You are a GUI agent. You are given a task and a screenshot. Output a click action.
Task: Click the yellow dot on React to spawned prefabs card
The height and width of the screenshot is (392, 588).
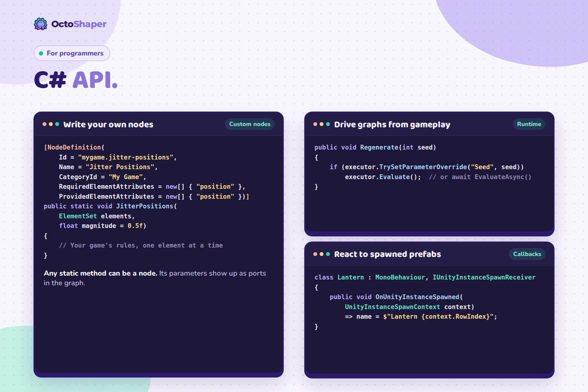coord(321,254)
